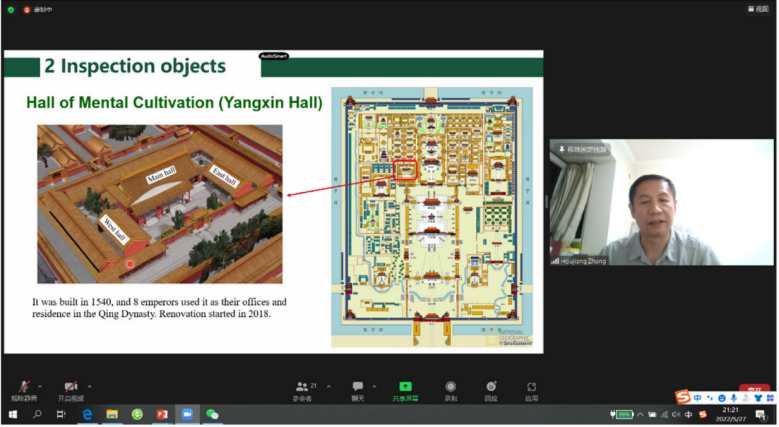
Task: Toggle the Sogou input method language indicator
Action: pyautogui.click(x=698, y=398)
